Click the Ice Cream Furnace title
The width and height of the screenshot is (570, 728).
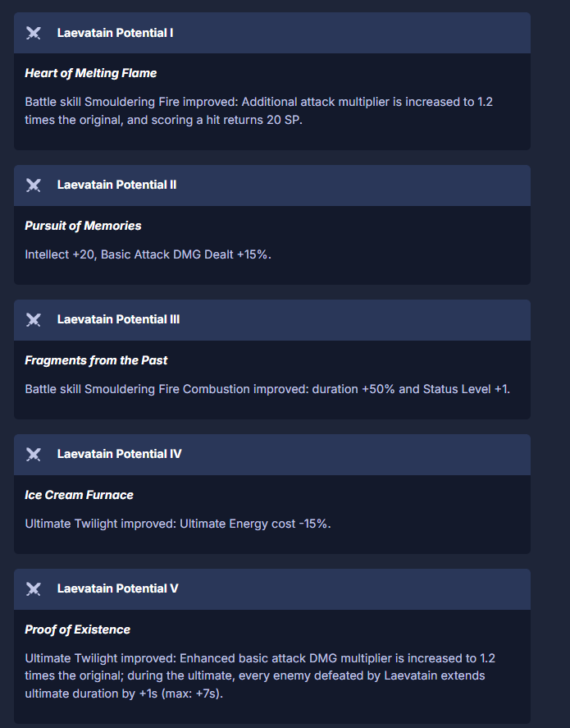tap(80, 495)
